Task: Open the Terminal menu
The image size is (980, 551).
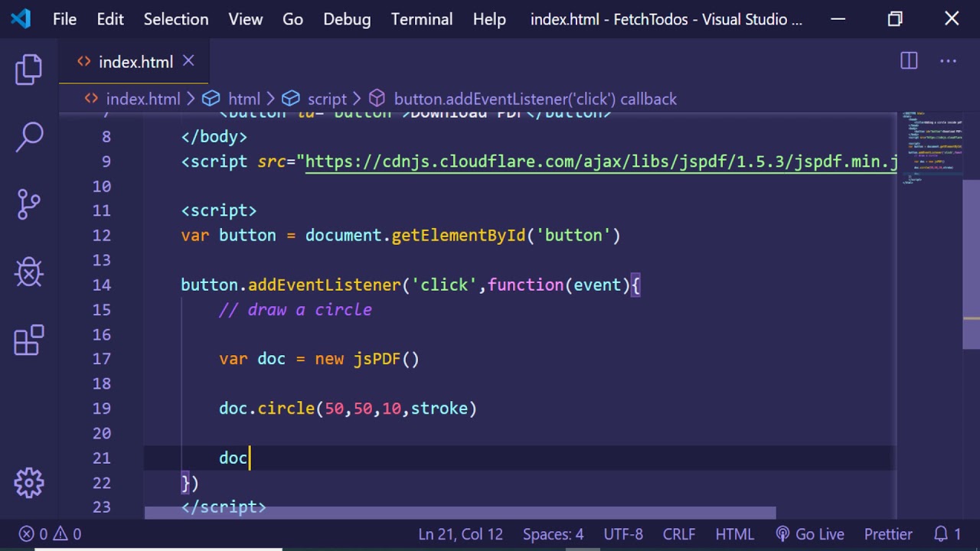Action: (421, 19)
